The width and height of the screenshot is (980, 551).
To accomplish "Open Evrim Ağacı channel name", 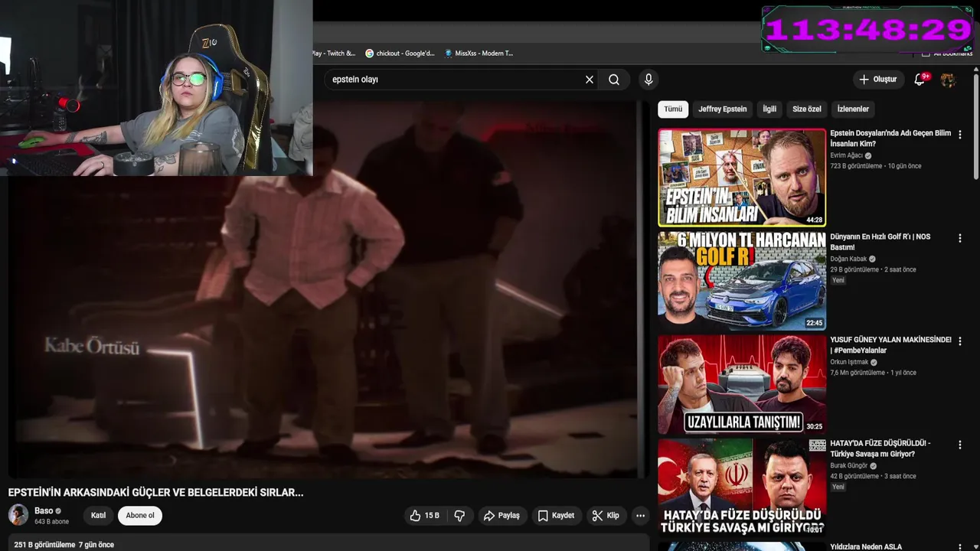I will tap(847, 155).
